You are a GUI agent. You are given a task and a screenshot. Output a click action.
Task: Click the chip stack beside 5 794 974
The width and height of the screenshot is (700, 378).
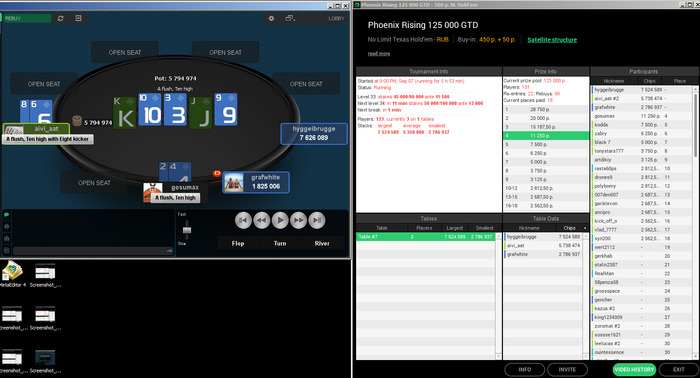point(77,121)
